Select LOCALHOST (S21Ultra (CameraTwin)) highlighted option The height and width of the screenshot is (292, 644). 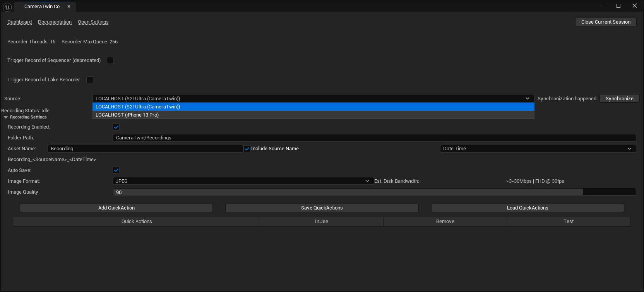138,107
